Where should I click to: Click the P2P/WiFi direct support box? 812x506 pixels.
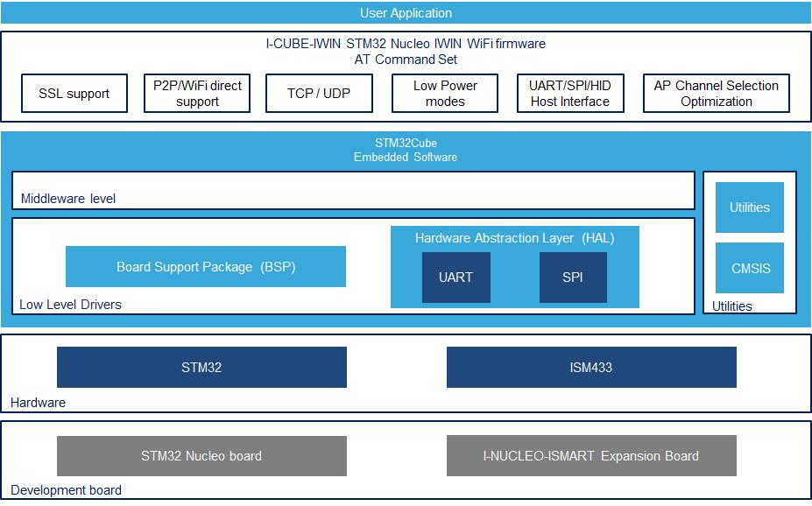(197, 93)
